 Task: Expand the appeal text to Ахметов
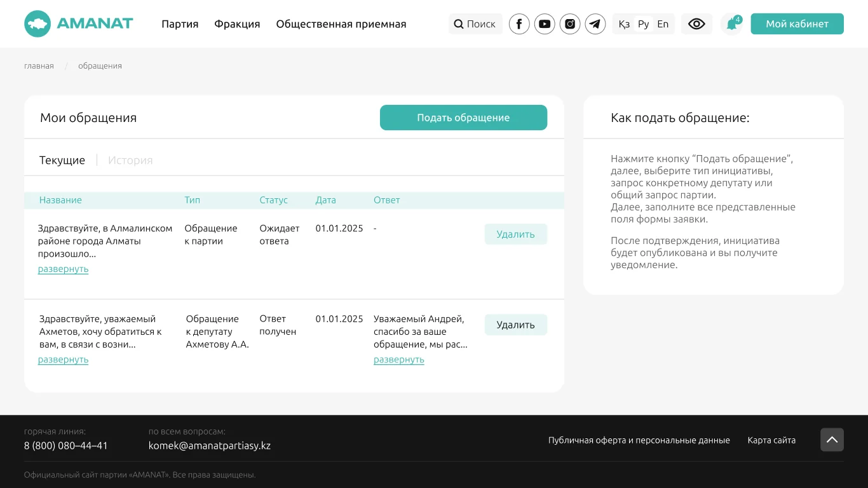[63, 360]
